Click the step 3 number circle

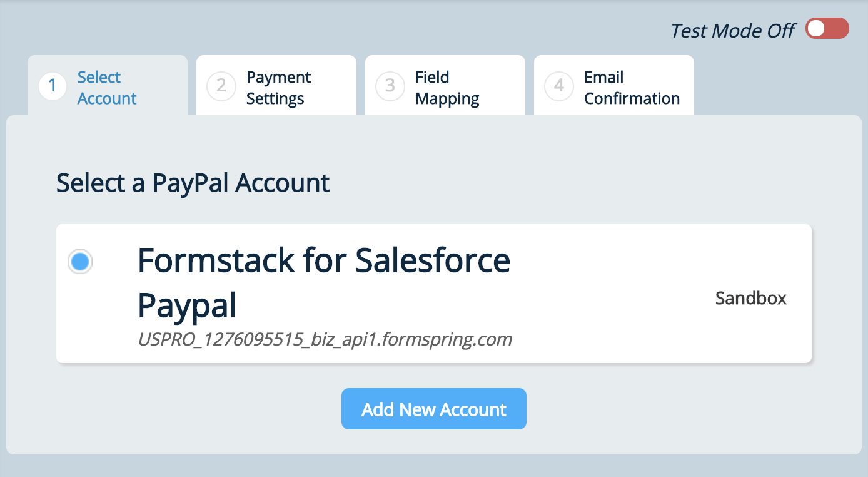390,86
